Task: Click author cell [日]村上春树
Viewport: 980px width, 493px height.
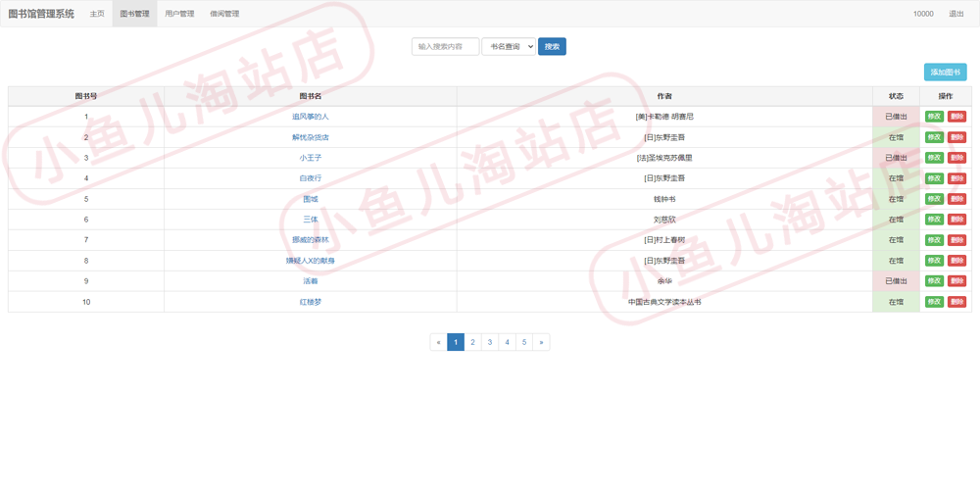Action: click(x=664, y=240)
